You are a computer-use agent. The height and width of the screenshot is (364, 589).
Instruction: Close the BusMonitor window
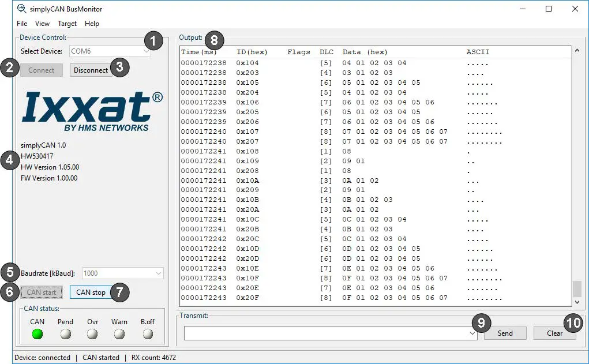[575, 9]
